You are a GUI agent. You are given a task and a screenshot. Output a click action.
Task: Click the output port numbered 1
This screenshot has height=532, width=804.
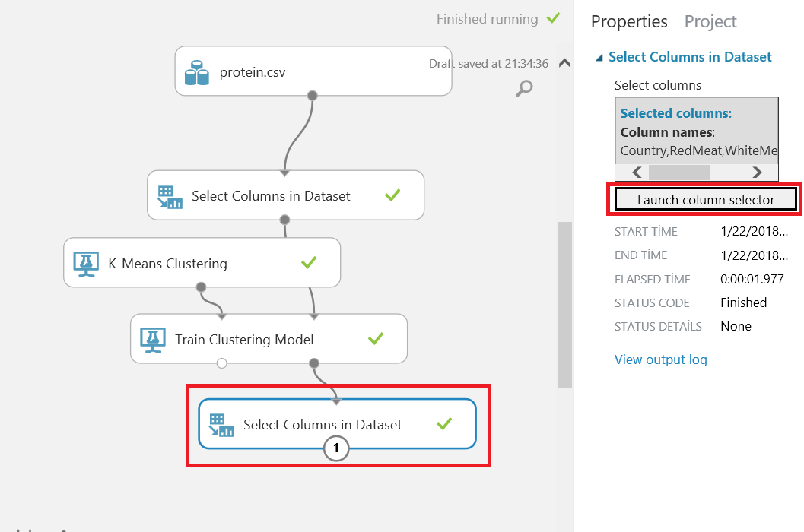(336, 449)
